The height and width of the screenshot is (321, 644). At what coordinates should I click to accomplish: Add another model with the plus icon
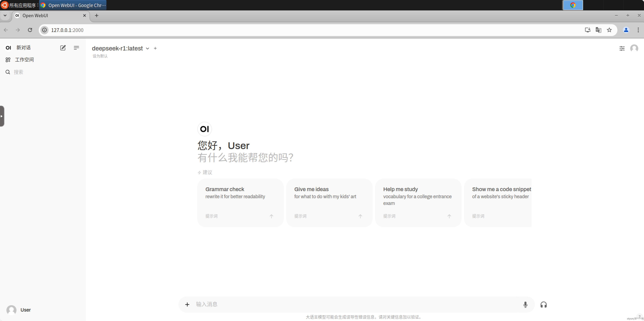pos(155,48)
